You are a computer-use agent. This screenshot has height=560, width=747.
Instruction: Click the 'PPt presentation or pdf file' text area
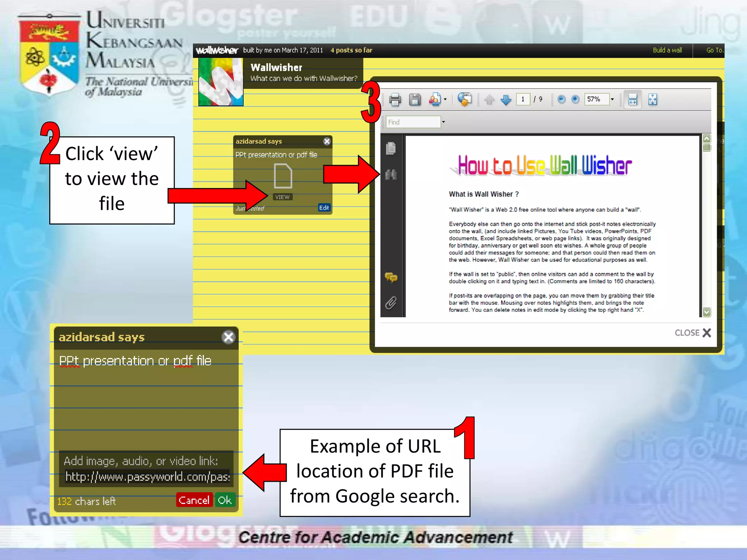(x=135, y=361)
